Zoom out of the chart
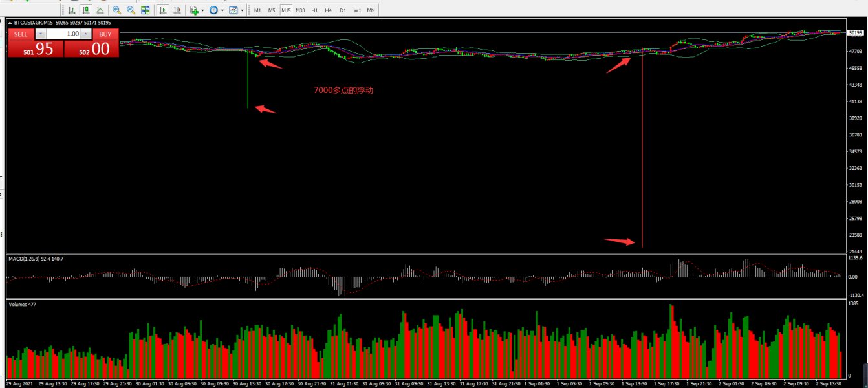The height and width of the screenshot is (388, 868). (x=131, y=10)
